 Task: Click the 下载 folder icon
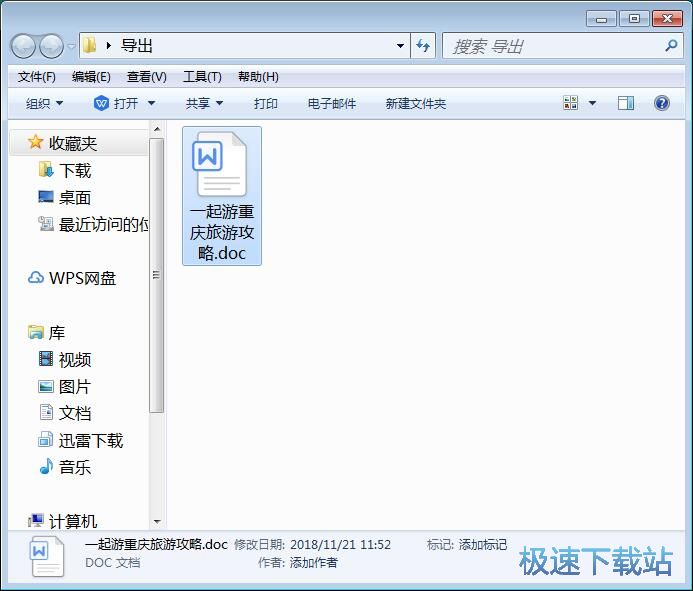[x=46, y=170]
